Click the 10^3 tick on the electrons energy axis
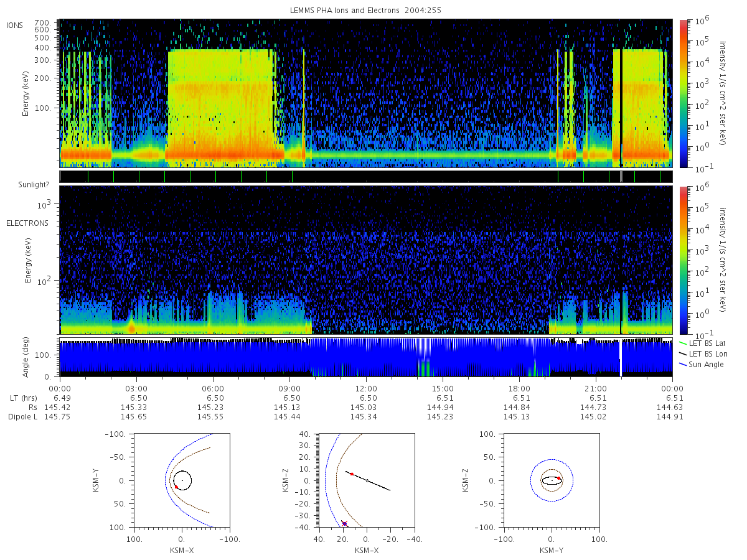 (x=45, y=204)
